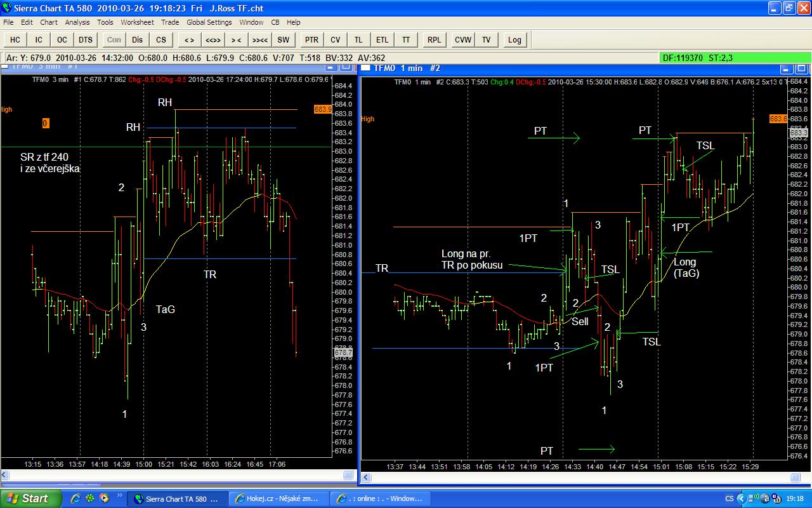Open the Worksheet menu
This screenshot has width=812, height=508.
137,22
